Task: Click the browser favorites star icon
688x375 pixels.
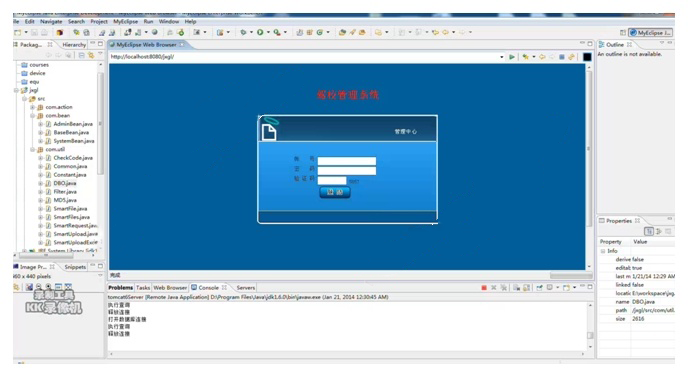Action: (x=525, y=57)
